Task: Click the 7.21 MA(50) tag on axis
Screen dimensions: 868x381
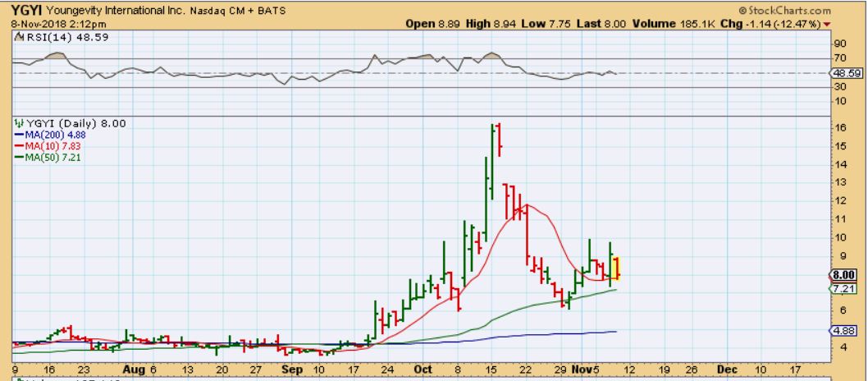Action: coord(845,290)
